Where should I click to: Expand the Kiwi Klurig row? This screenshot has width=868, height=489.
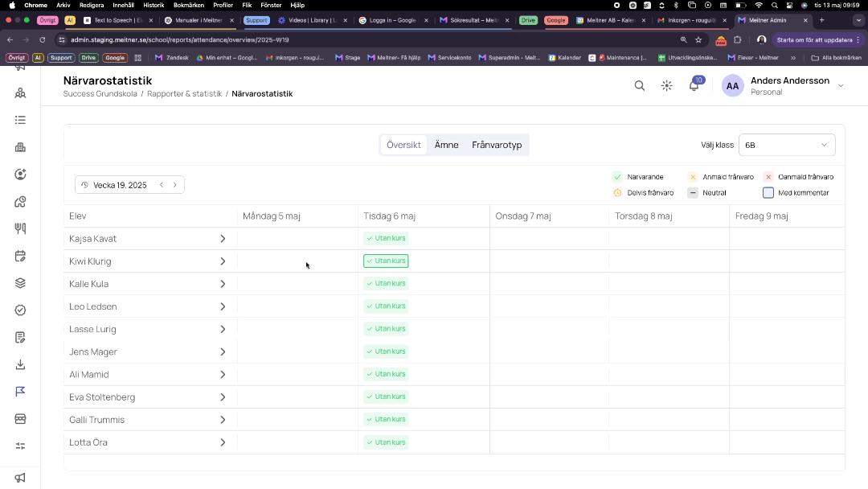coord(223,261)
